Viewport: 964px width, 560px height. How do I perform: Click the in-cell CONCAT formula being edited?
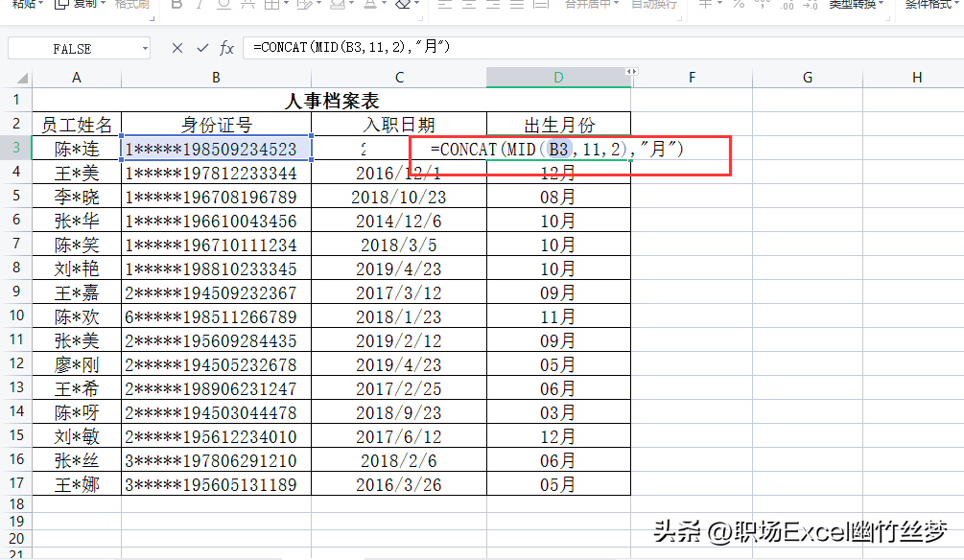557,149
